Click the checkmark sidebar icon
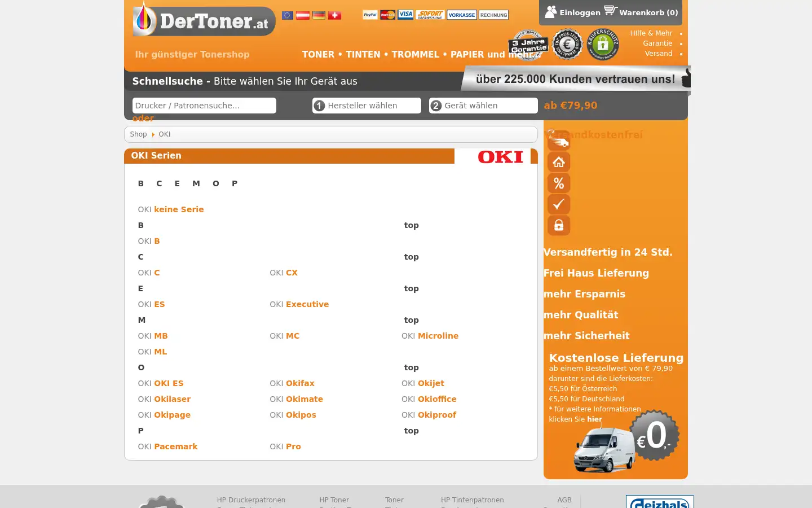 click(559, 204)
